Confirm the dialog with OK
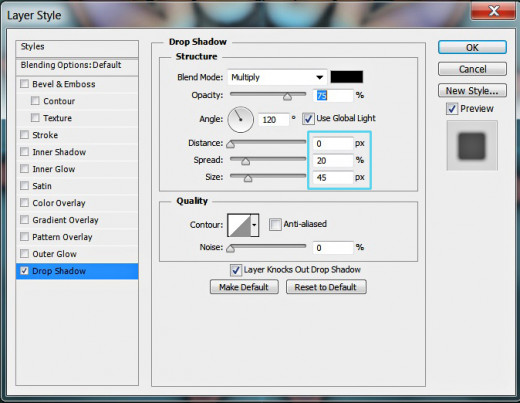 tap(472, 47)
